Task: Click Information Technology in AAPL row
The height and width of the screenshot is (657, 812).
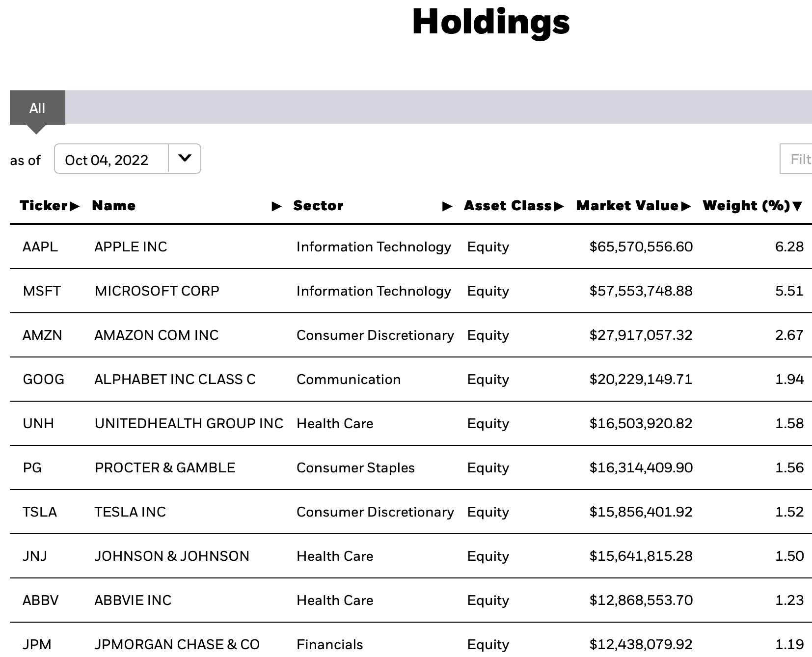Action: point(374,246)
